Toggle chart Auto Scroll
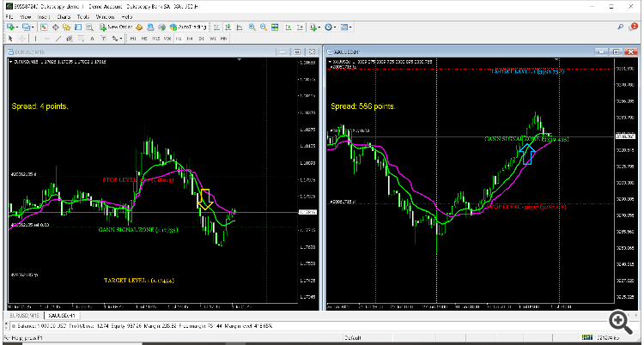Image resolution: width=644 pixels, height=345 pixels. pyautogui.click(x=289, y=27)
